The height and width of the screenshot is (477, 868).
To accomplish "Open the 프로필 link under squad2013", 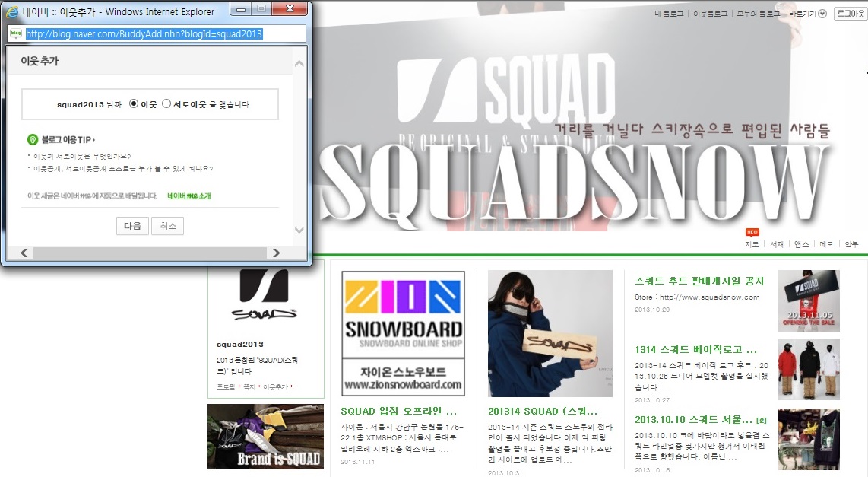I will tap(226, 386).
